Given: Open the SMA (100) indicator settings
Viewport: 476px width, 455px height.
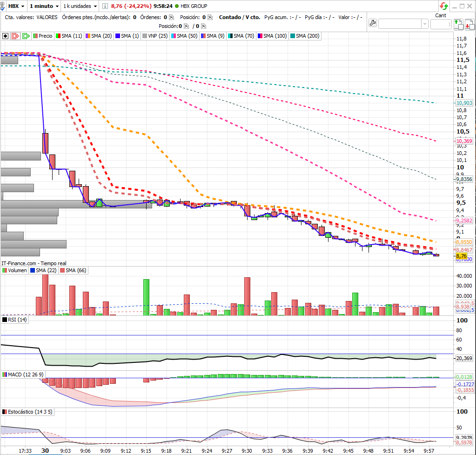Looking at the screenshot, I should (272, 36).
